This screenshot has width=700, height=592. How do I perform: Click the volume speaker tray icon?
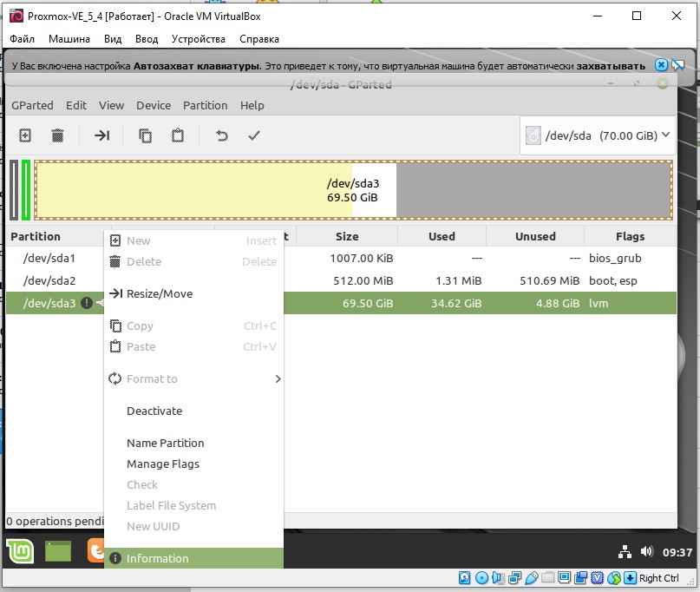[646, 552]
